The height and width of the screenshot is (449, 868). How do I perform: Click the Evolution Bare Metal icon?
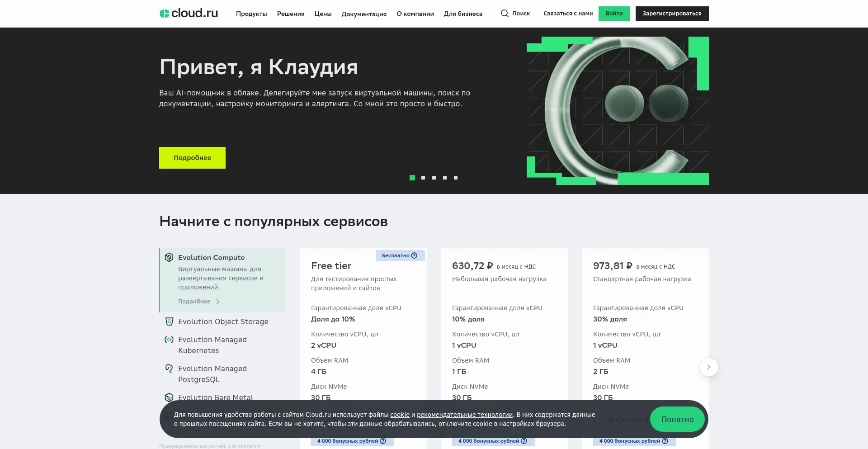tap(169, 397)
